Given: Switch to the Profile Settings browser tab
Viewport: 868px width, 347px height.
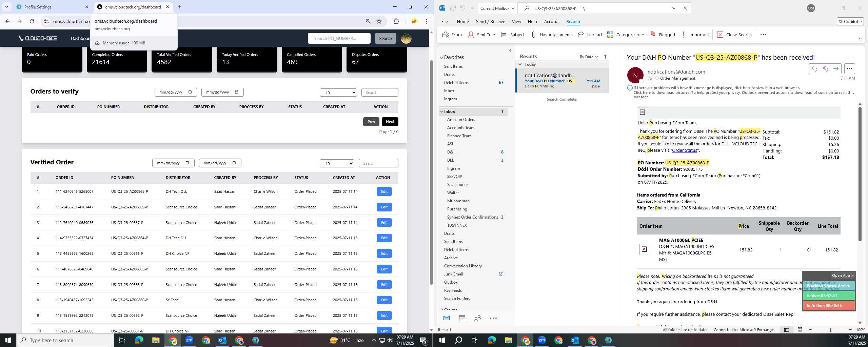Looking at the screenshot, I should pyautogui.click(x=52, y=7).
